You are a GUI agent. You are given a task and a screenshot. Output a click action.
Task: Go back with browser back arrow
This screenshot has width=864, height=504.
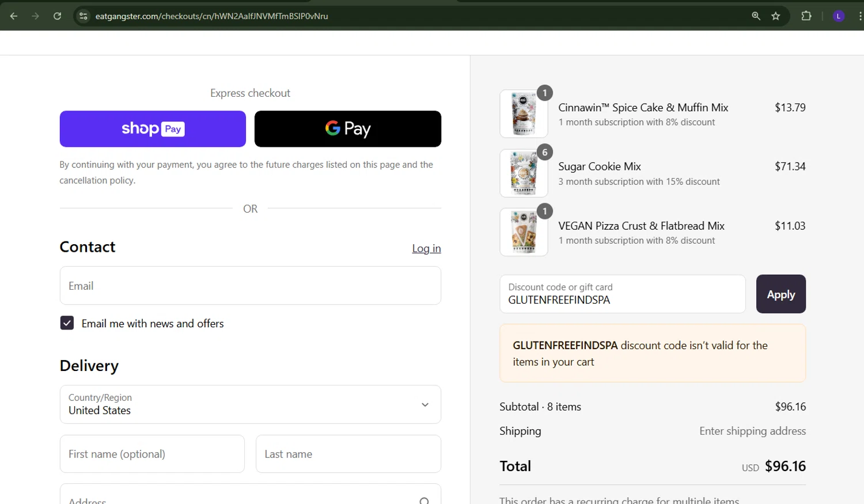[14, 16]
